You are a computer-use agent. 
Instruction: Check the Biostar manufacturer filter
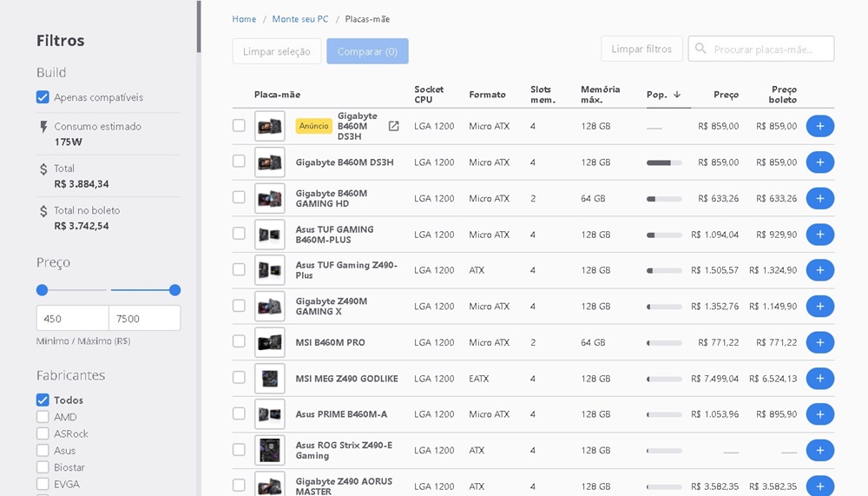(43, 466)
